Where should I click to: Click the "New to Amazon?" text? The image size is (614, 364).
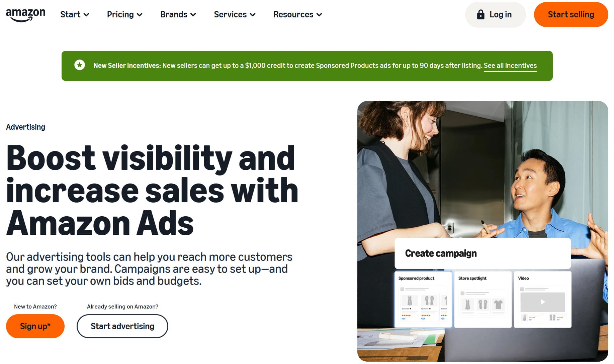point(35,307)
